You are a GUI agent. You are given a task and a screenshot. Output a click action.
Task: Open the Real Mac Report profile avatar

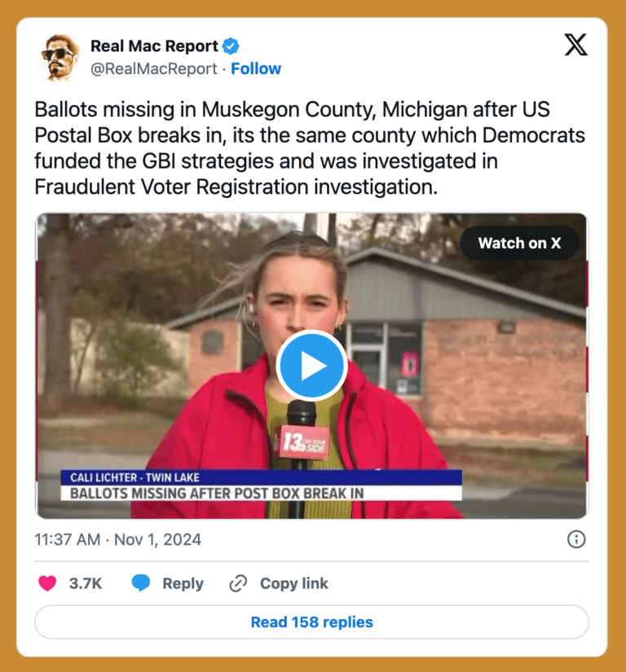(x=60, y=58)
